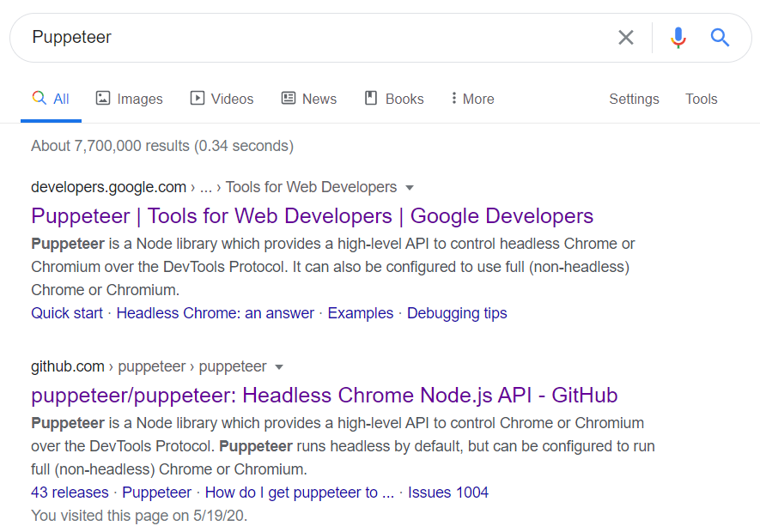The height and width of the screenshot is (532, 760).
Task: Open News results via the newspaper icon
Action: click(288, 98)
